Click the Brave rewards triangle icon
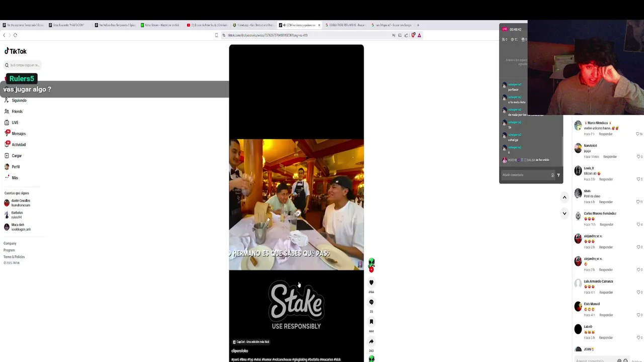Viewport: 644px width, 362px height. [419, 35]
